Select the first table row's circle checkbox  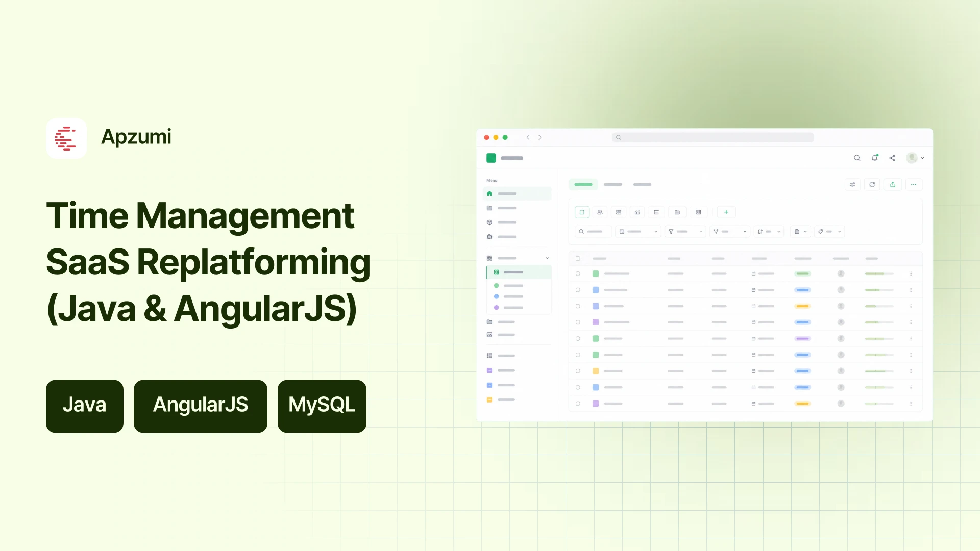coord(578,274)
